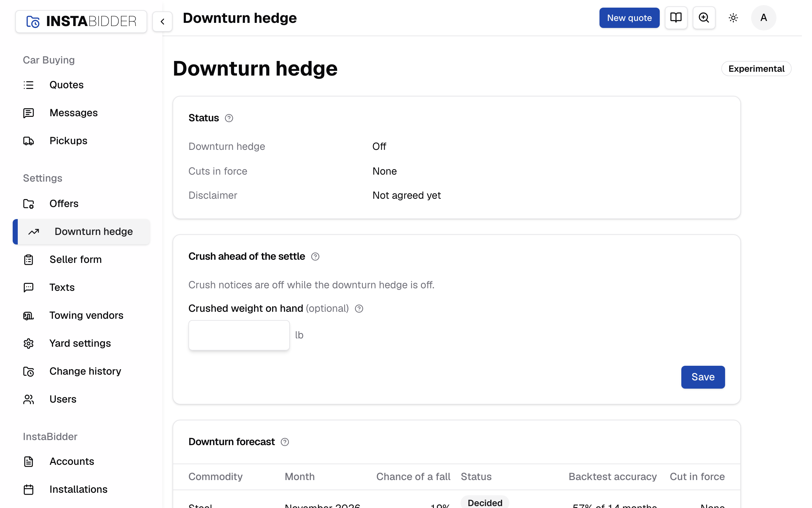Click the Installations calendar icon

pyautogui.click(x=29, y=490)
